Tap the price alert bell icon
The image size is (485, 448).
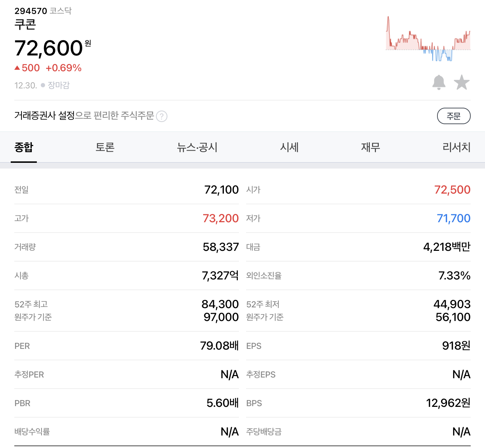(439, 83)
